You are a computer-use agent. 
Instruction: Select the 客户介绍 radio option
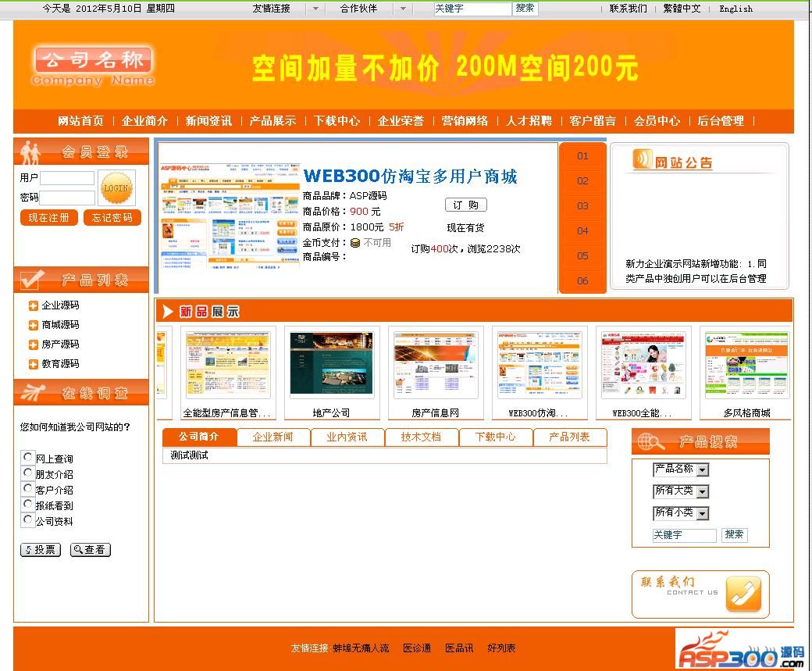(x=28, y=488)
